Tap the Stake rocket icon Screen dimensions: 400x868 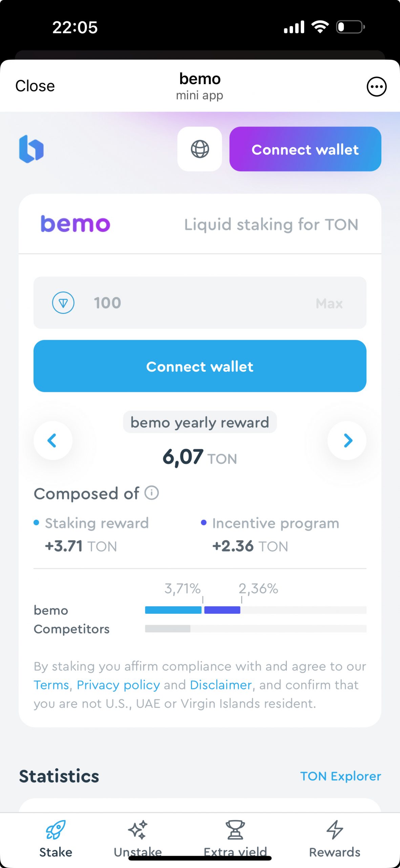tap(56, 829)
